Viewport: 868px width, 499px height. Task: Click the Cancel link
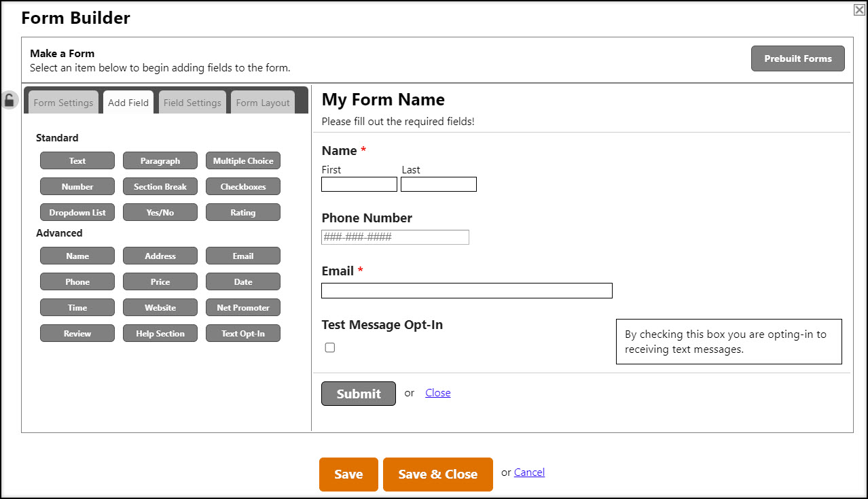[529, 472]
